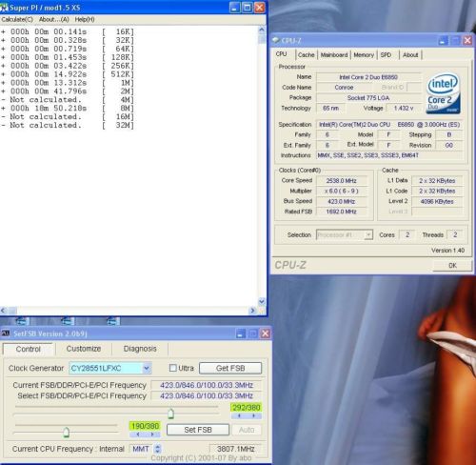Switch to the Diagnosis tab in SetFSB
Viewport: 476px width, 465px height.
pos(140,349)
